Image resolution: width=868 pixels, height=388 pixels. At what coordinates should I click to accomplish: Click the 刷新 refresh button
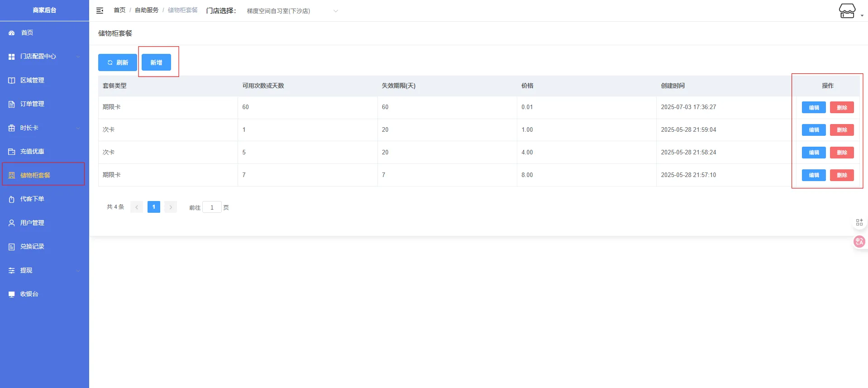coord(117,62)
